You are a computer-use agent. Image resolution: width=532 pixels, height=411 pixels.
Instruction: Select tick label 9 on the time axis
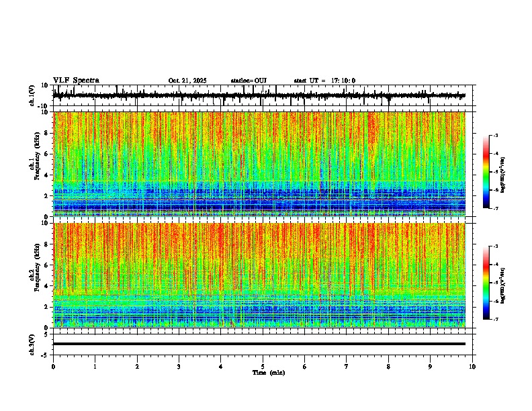click(430, 367)
